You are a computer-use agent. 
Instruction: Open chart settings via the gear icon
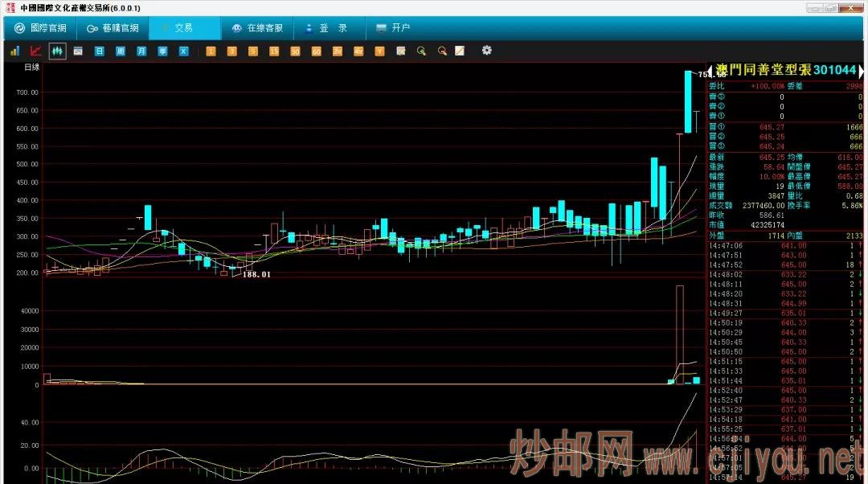tap(486, 51)
